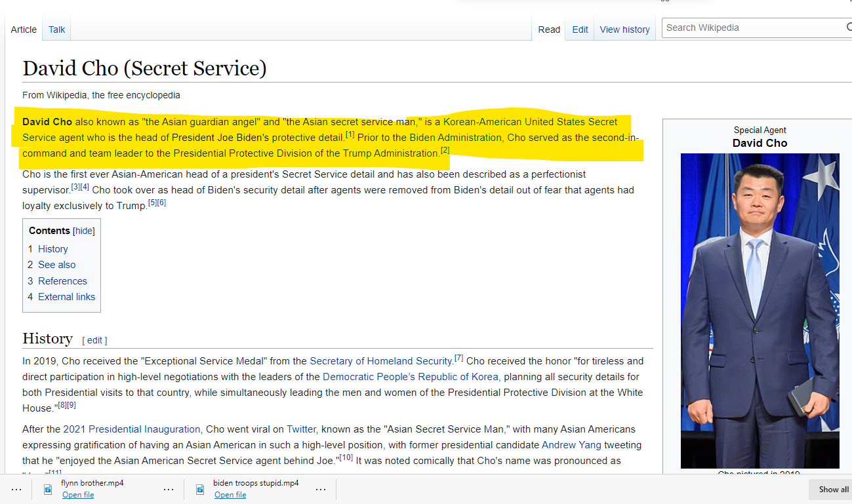Select the Read tab
This screenshot has width=852, height=504.
[549, 29]
